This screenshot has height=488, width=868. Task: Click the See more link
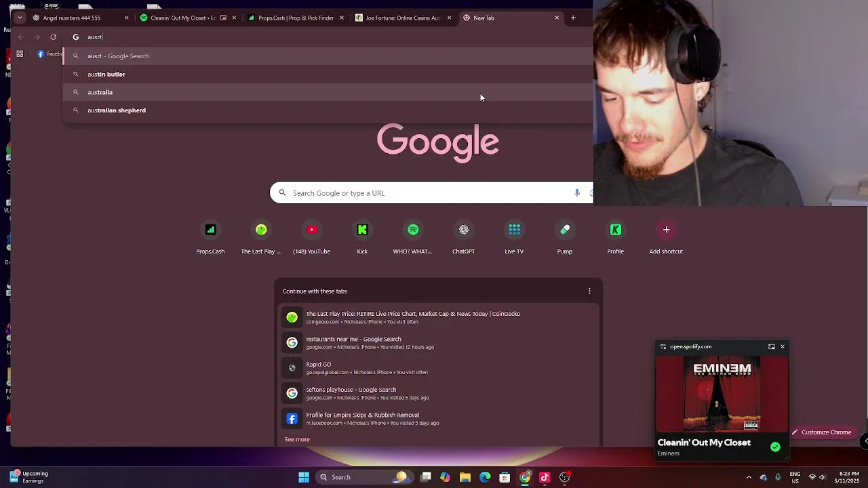click(297, 439)
